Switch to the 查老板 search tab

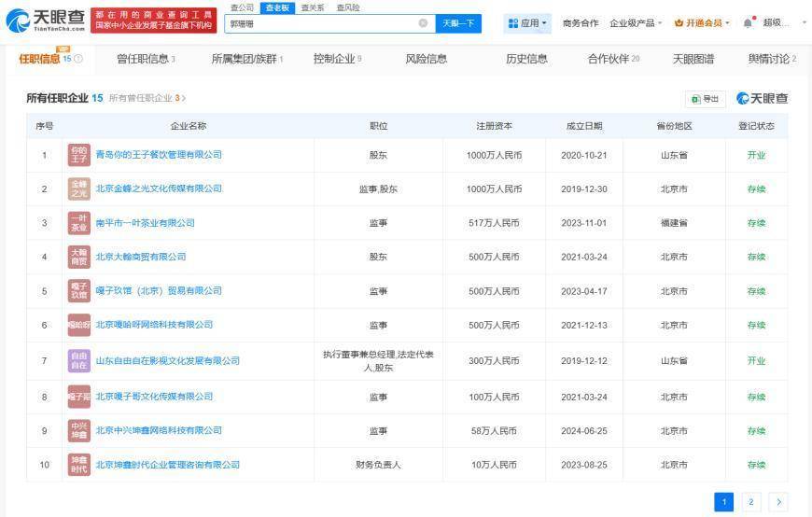[277, 7]
